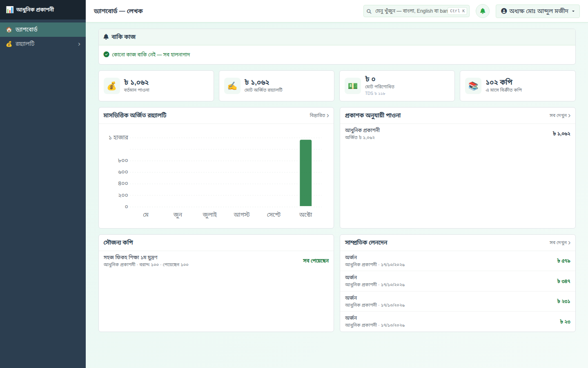Click the bell icon beside বাকি কাজ
This screenshot has height=368, width=588.
pos(106,37)
